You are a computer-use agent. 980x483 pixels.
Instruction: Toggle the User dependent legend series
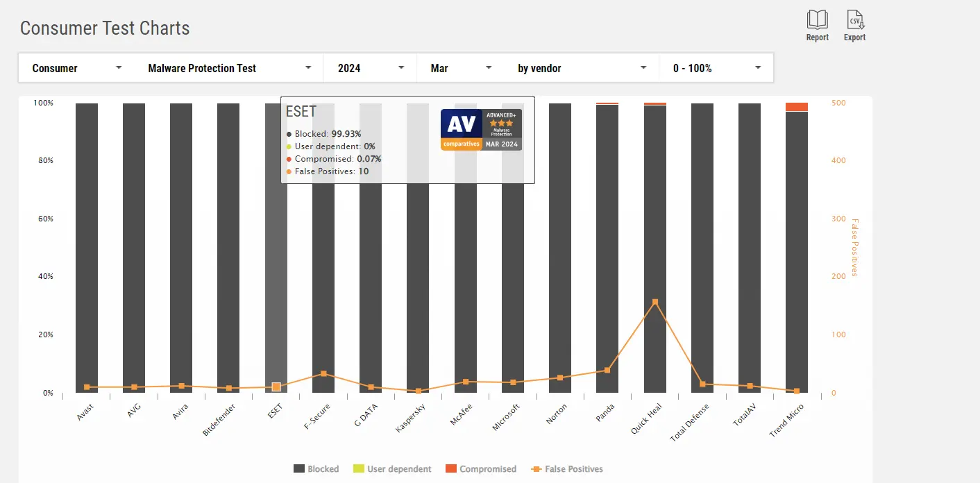392,469
